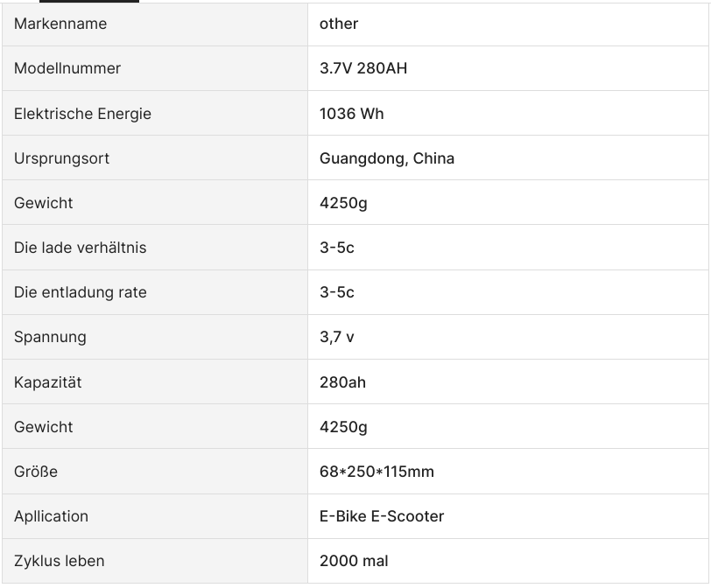Viewport: 711px width, 588px height.
Task: Select the 2000 mal cycle value
Action: click(x=354, y=561)
